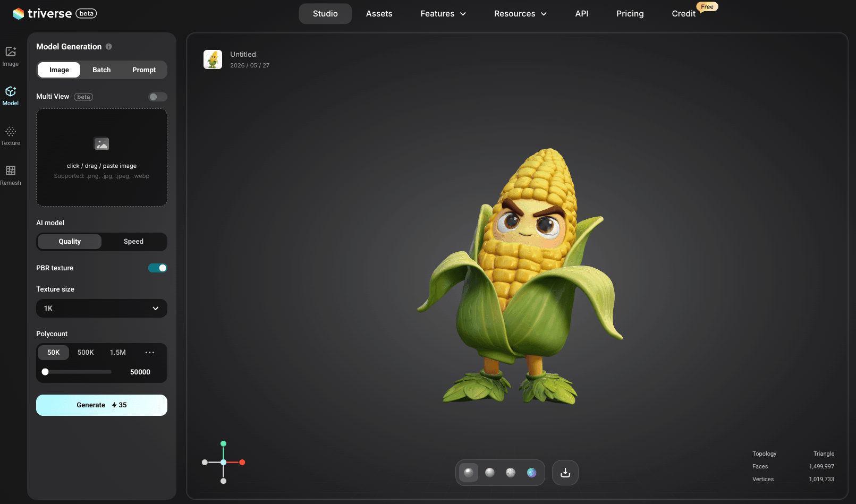Click the Texture size label
The width and height of the screenshot is (856, 504).
[55, 289]
